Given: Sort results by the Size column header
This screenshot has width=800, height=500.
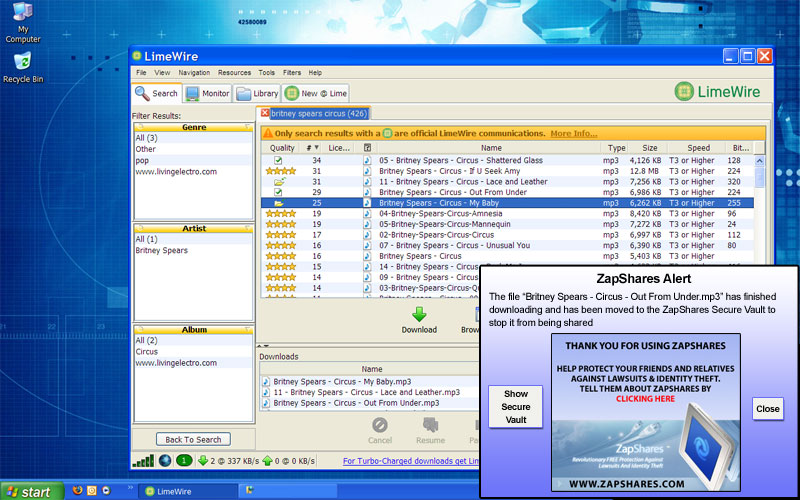Looking at the screenshot, I should point(649,148).
